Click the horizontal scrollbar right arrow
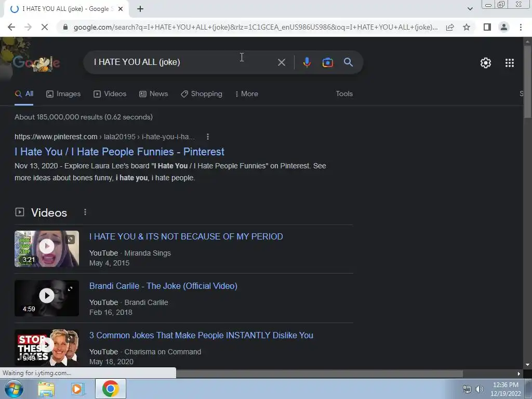 pyautogui.click(x=519, y=374)
